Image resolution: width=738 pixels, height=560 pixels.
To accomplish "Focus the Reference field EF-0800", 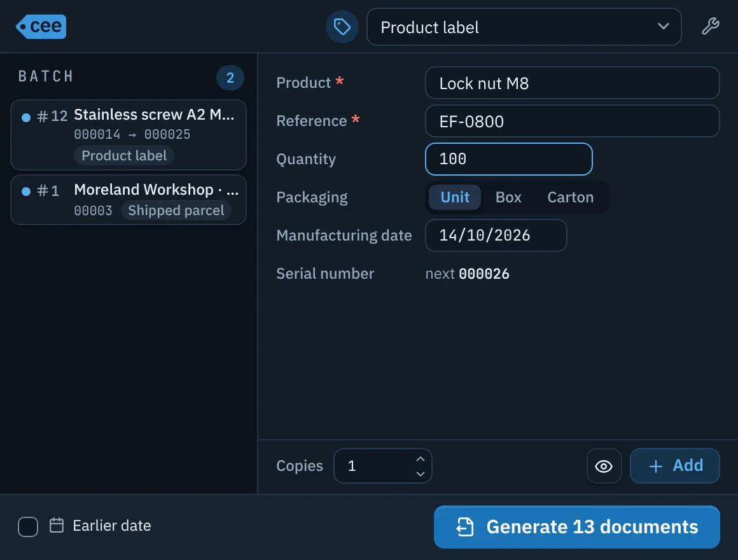I will [573, 121].
